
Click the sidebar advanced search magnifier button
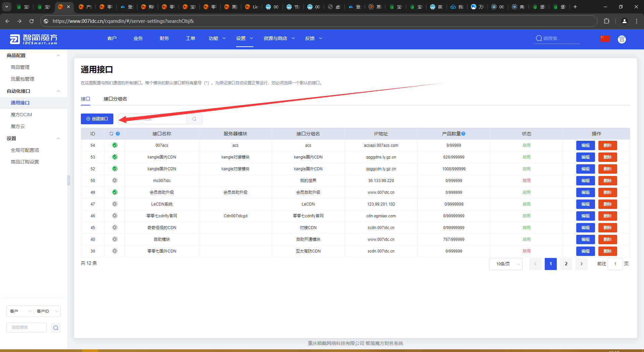coord(56,328)
